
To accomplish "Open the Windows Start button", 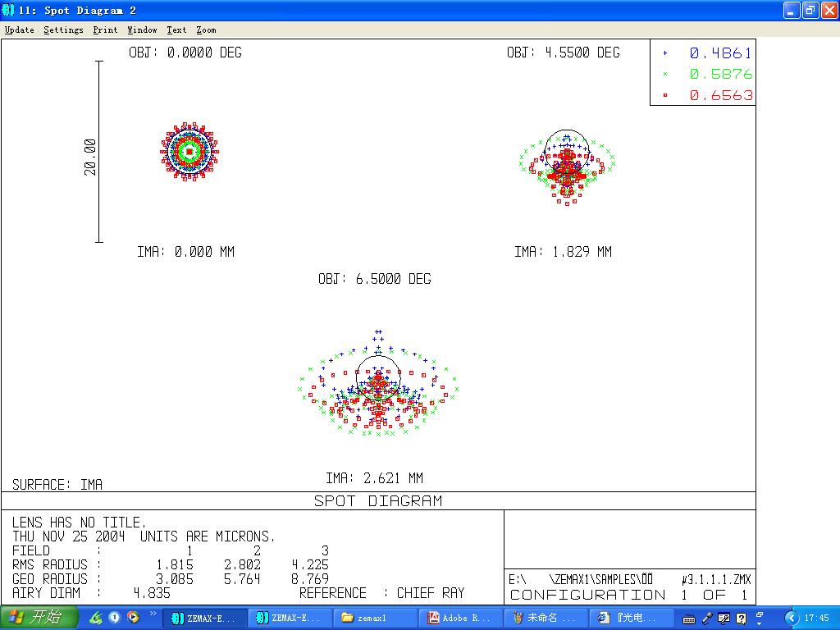I will (39, 618).
